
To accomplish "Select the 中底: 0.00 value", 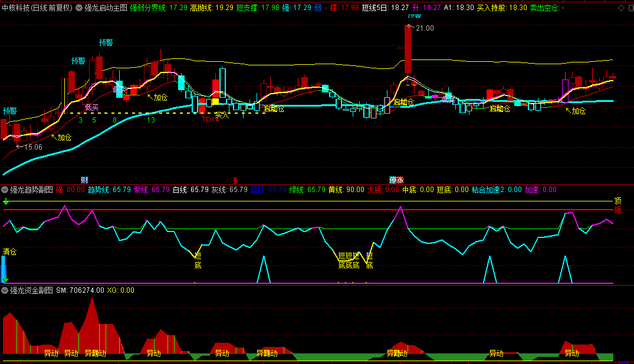I will click(x=418, y=190).
